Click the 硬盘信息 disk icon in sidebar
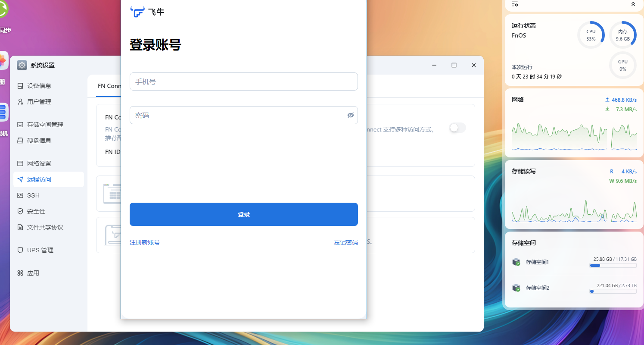 point(20,141)
